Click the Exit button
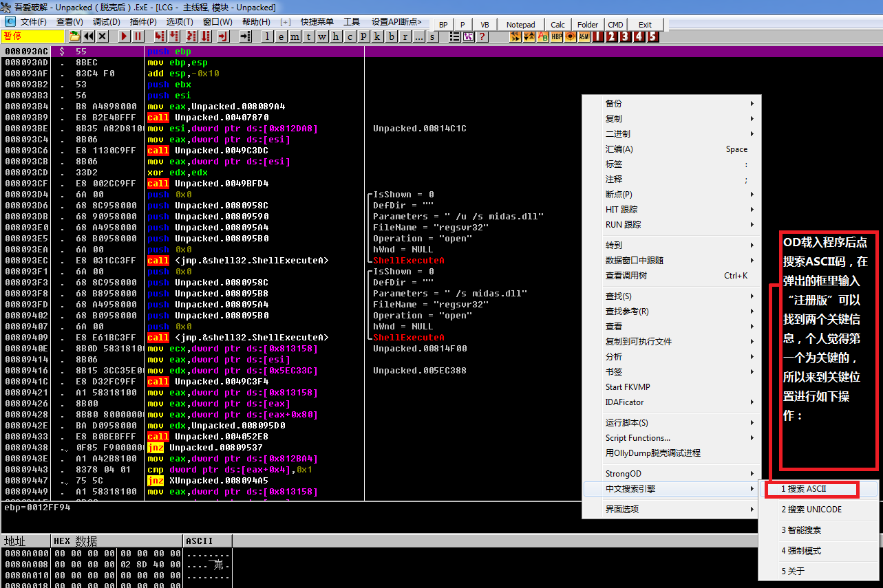The width and height of the screenshot is (883, 588). (x=645, y=24)
